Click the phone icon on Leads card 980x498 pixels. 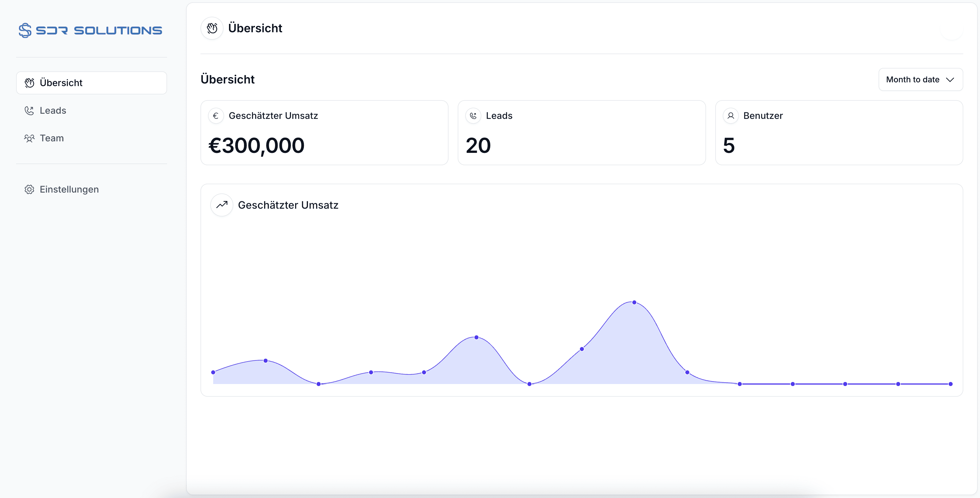473,115
